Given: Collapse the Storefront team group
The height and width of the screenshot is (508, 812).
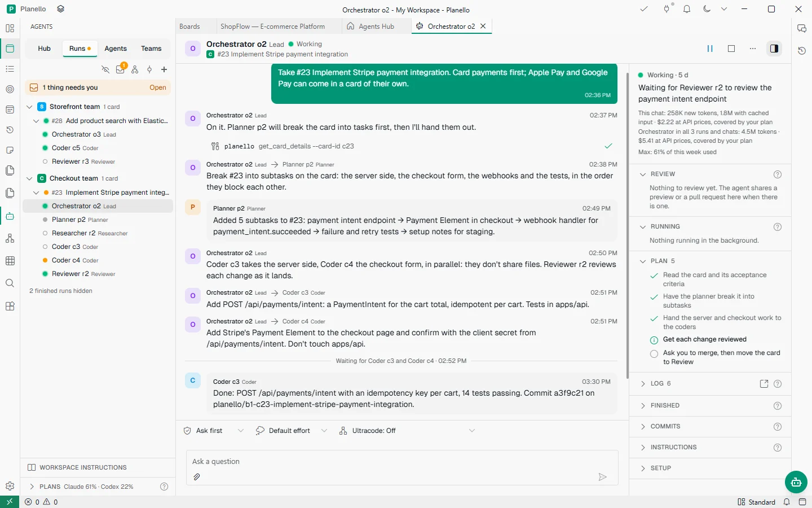Looking at the screenshot, I should click(29, 107).
